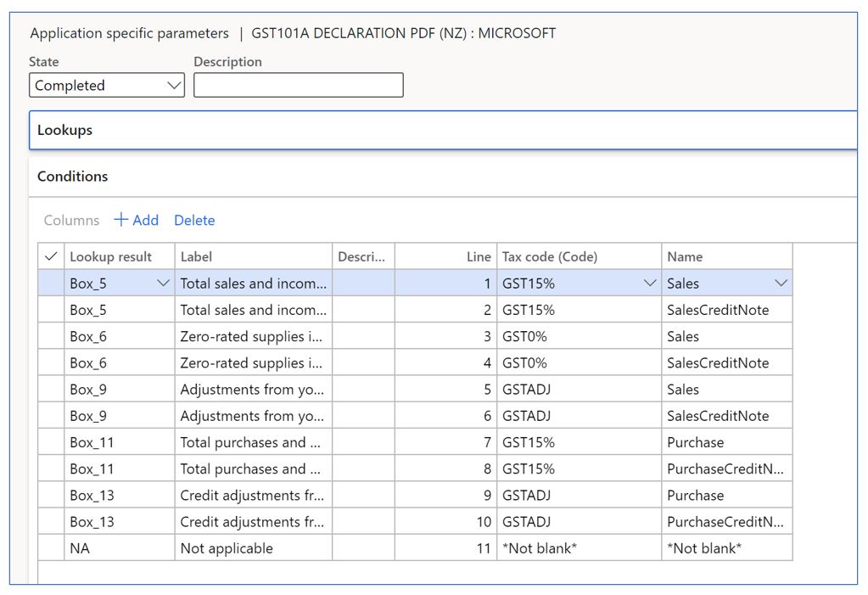Open the State dropdown showing Completed
Screen dimensions: 868x595
(x=107, y=86)
